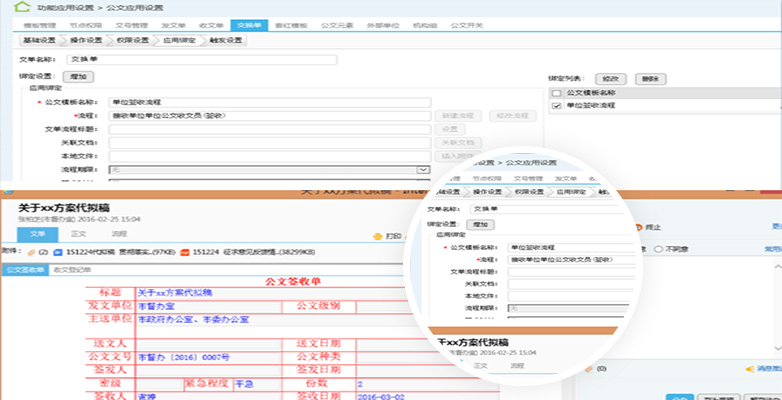This screenshot has width=782, height=400.
Task: Click the 终止 stop icon
Action: pos(639,228)
